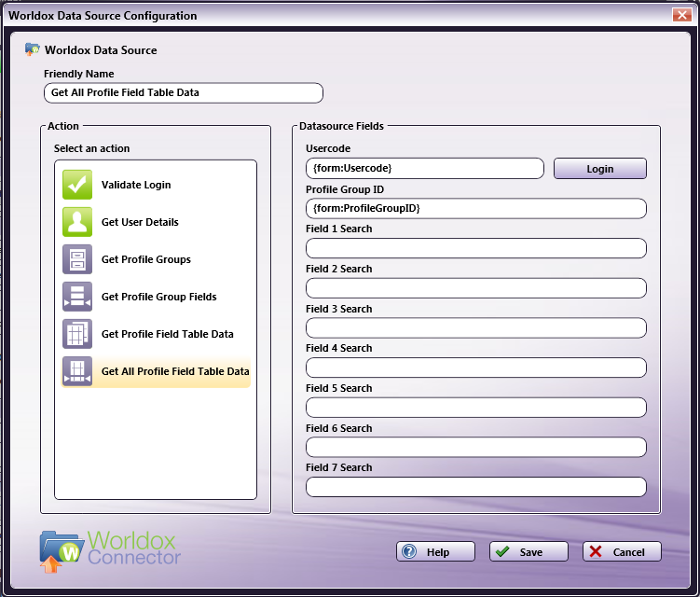Click the Field 7 Search input
The width and height of the screenshot is (700, 597).
[476, 487]
